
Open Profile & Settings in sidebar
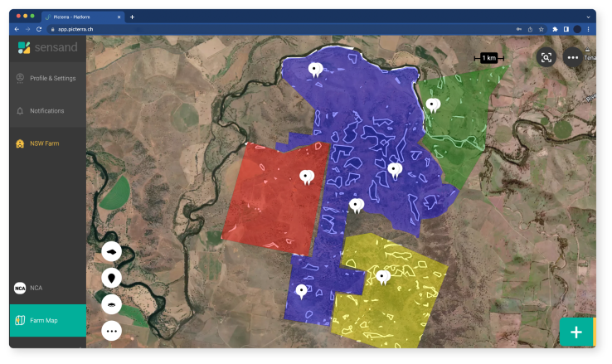click(x=52, y=79)
